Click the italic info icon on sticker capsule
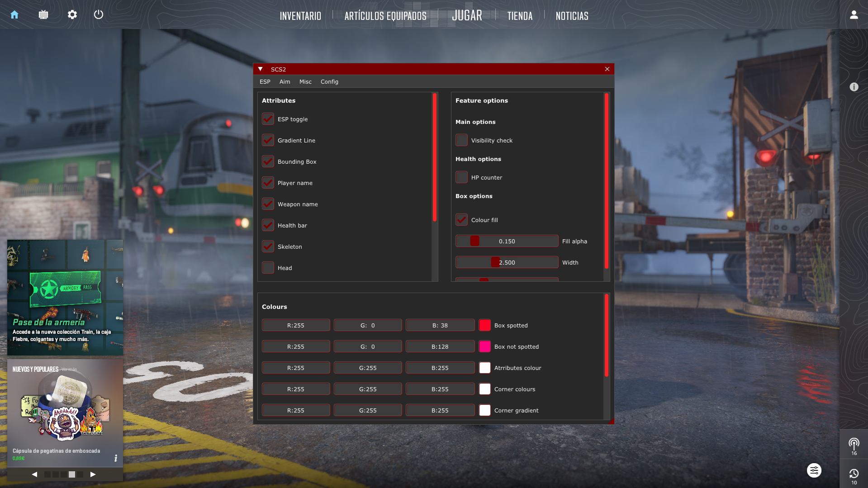 (x=116, y=458)
